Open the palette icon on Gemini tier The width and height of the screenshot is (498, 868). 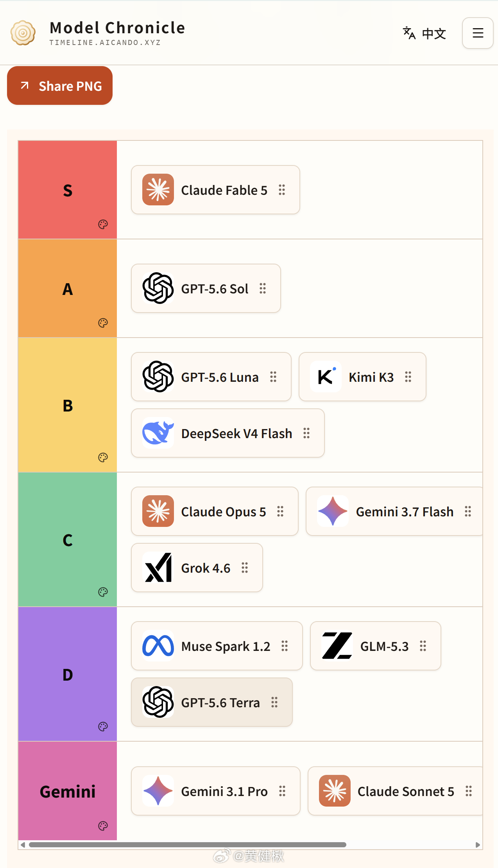click(x=103, y=826)
